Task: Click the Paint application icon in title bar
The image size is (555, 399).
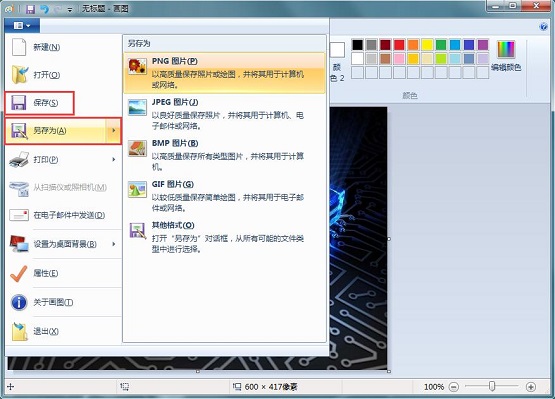Action: (x=10, y=9)
